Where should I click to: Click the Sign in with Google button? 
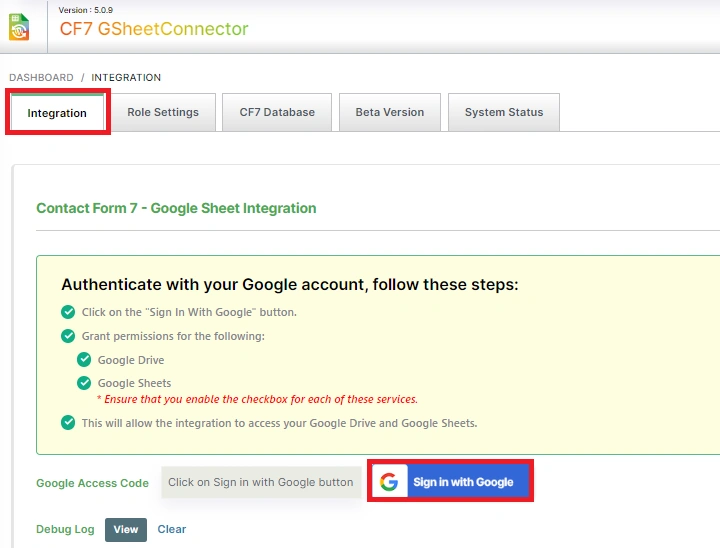point(450,481)
